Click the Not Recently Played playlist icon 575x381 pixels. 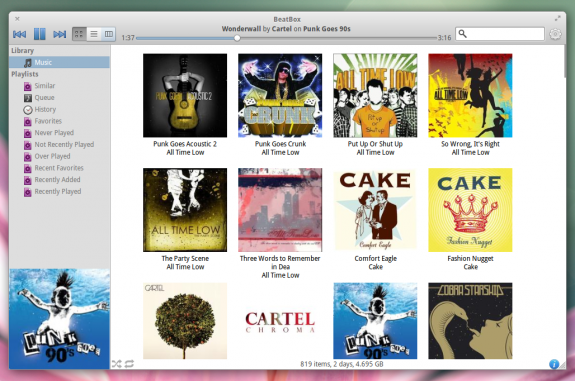(x=28, y=145)
